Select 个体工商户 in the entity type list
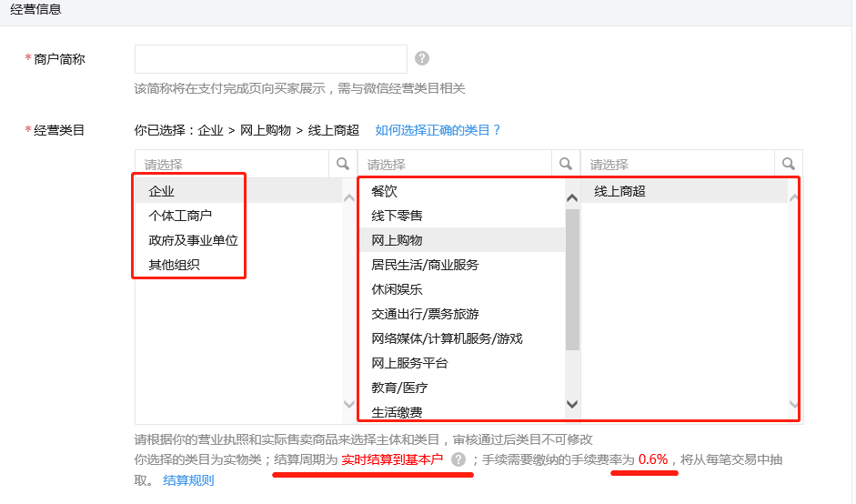 pyautogui.click(x=180, y=216)
